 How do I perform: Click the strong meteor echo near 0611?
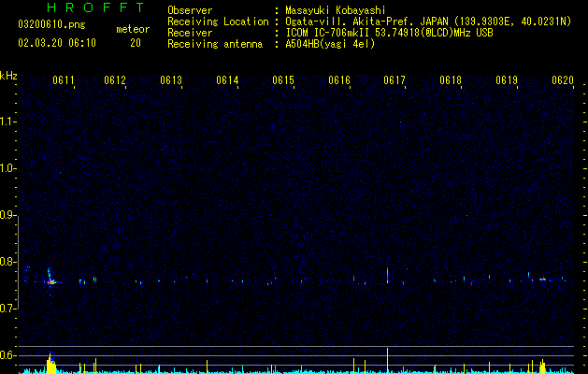pos(50,280)
